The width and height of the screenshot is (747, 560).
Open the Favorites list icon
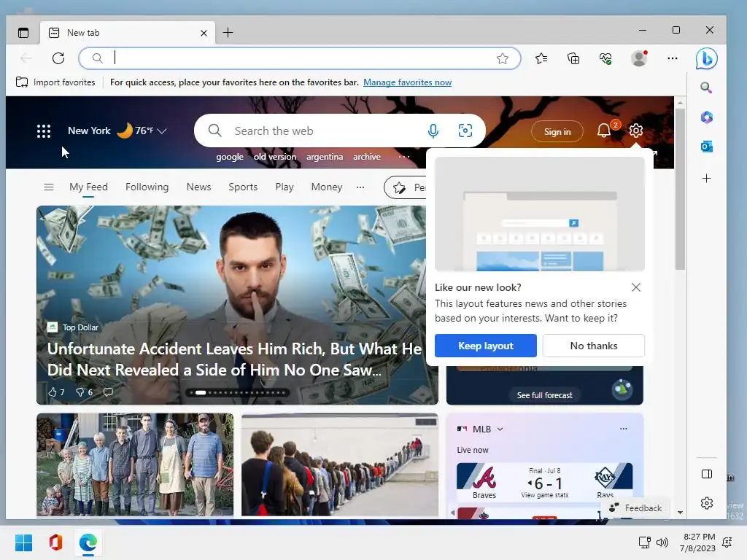541,58
